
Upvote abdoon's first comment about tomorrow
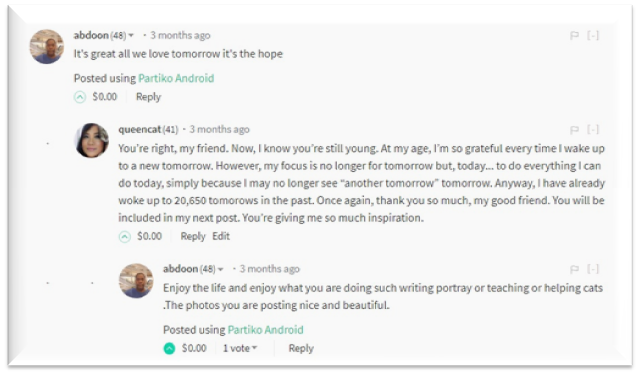click(x=80, y=97)
